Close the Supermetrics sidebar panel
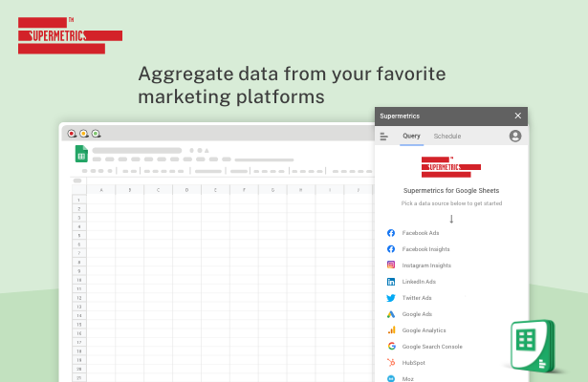 517,116
